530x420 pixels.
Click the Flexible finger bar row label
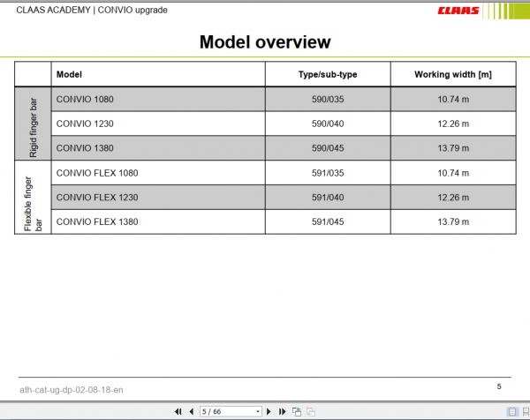click(x=34, y=197)
